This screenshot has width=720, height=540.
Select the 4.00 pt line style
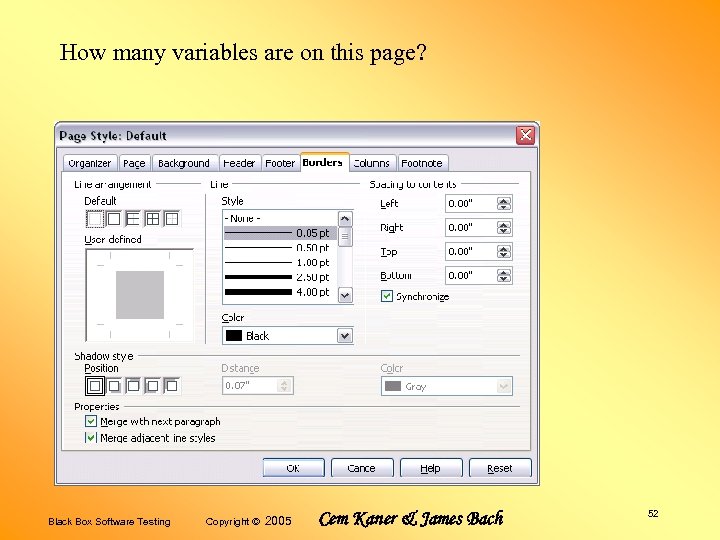(x=280, y=292)
